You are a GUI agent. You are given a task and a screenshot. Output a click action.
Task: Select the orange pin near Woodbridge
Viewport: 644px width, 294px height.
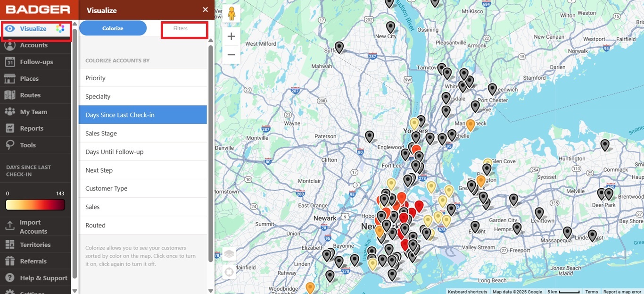[x=310, y=288]
